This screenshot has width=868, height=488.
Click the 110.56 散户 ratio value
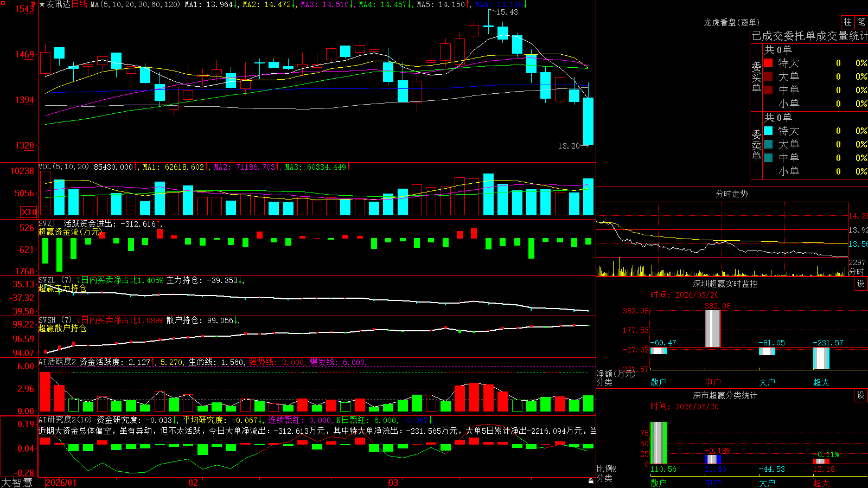pyautogui.click(x=663, y=469)
